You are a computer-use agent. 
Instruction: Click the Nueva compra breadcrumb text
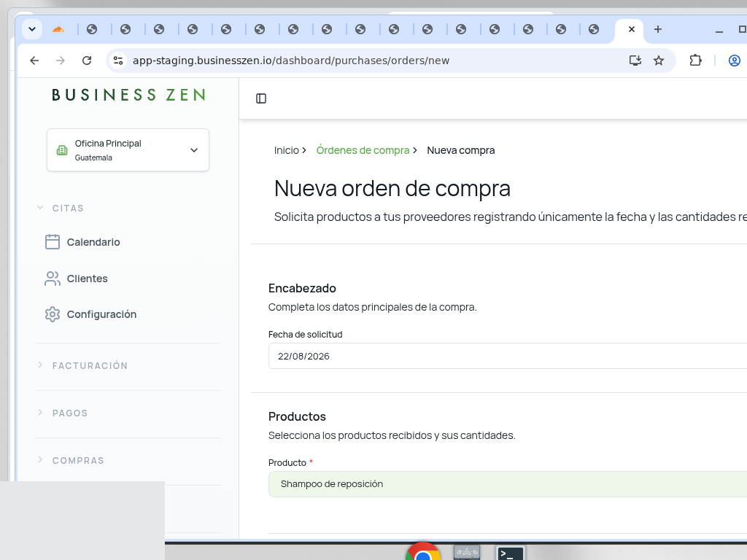[x=461, y=150]
